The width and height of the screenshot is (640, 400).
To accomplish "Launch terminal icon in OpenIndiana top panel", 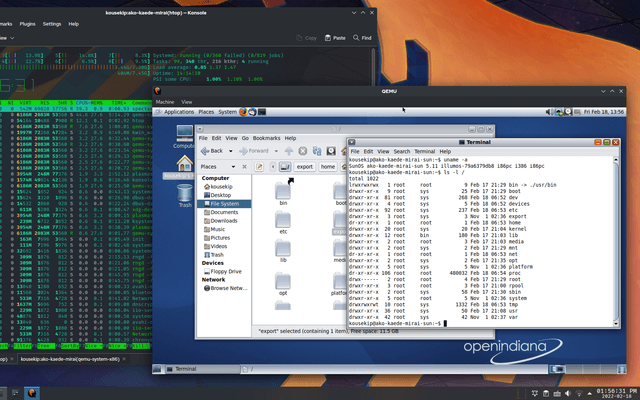I will [x=262, y=112].
